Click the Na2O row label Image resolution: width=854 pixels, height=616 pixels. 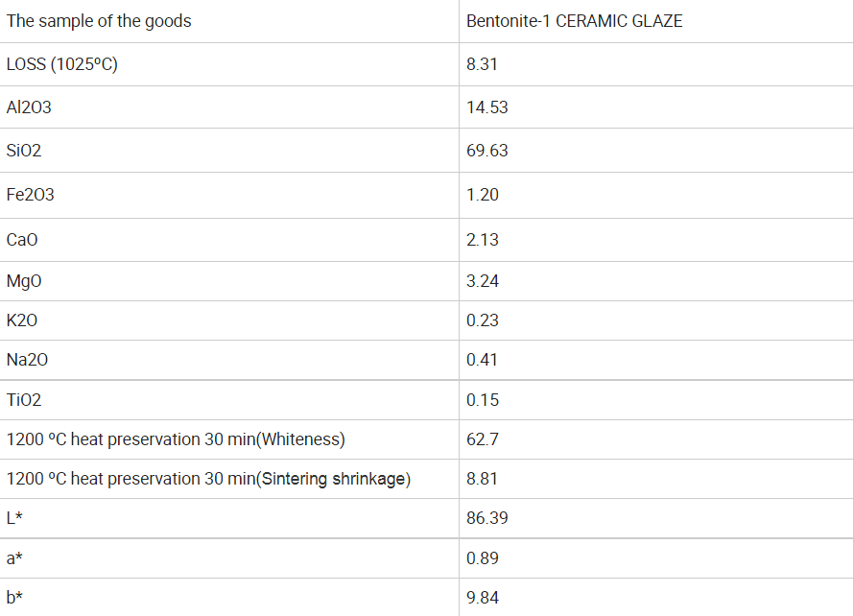pos(27,360)
